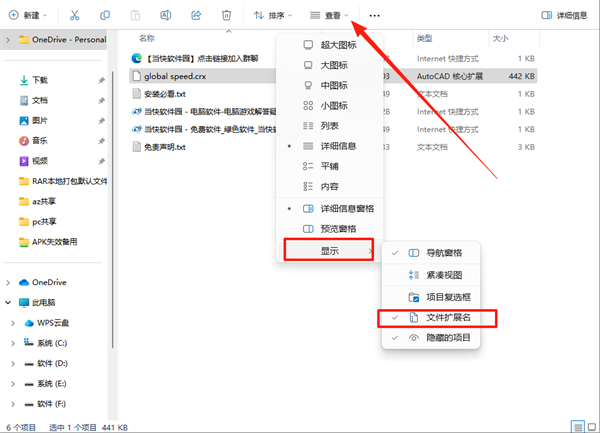
Task: Toggle 隐藏的项目 hidden items option
Action: click(446, 338)
